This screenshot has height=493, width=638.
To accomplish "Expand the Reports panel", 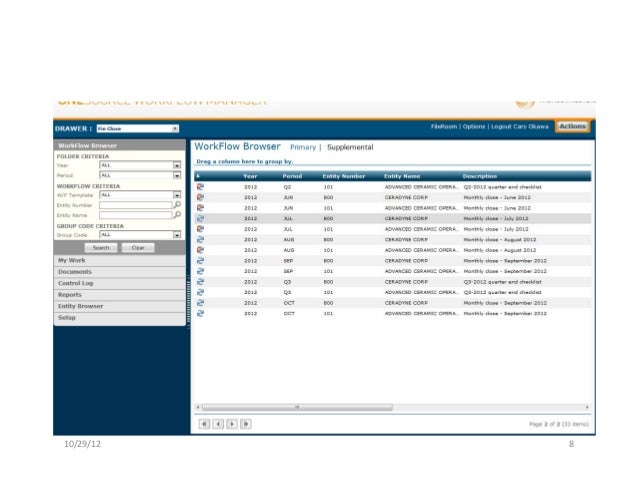I will pyautogui.click(x=120, y=294).
